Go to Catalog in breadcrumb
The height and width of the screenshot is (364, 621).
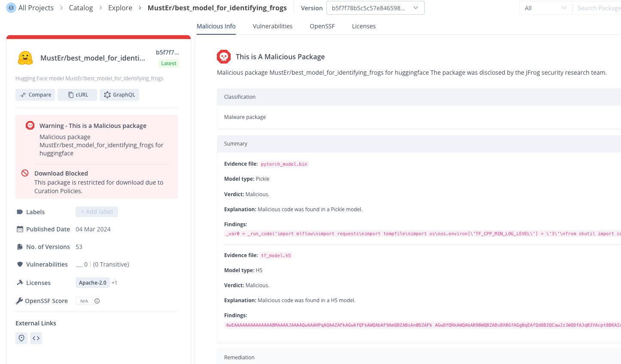click(81, 8)
